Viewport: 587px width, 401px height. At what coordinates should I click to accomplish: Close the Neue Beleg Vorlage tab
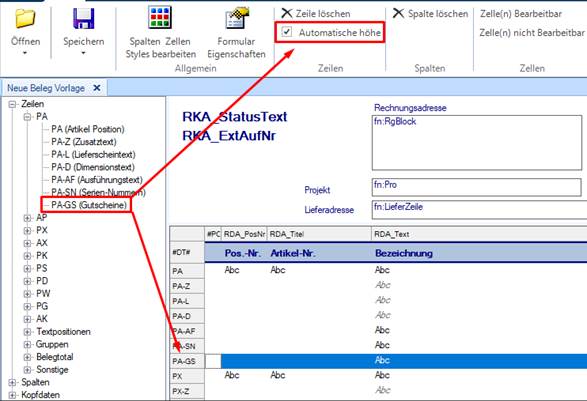[97, 88]
